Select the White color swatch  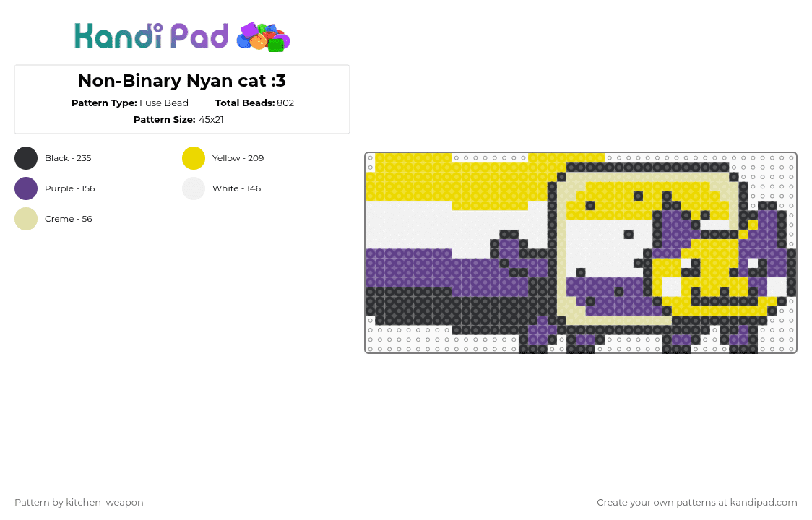click(x=194, y=188)
